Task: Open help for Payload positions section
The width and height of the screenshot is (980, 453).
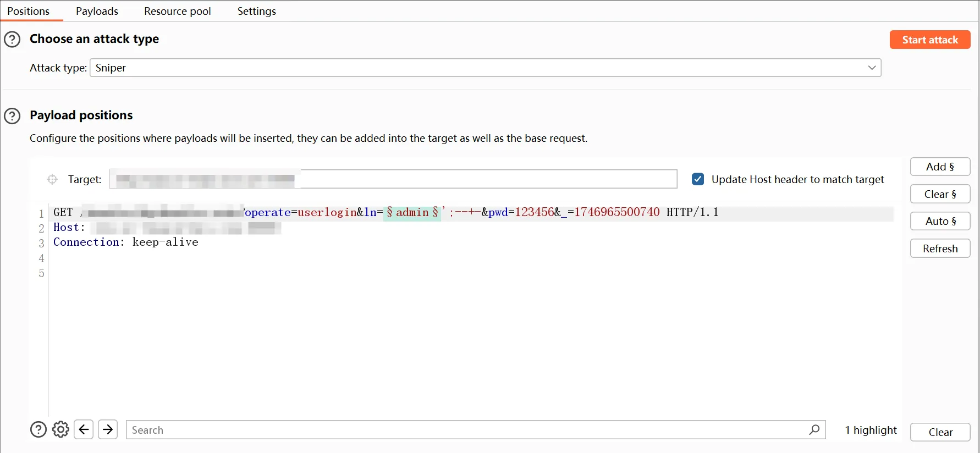Action: point(12,116)
